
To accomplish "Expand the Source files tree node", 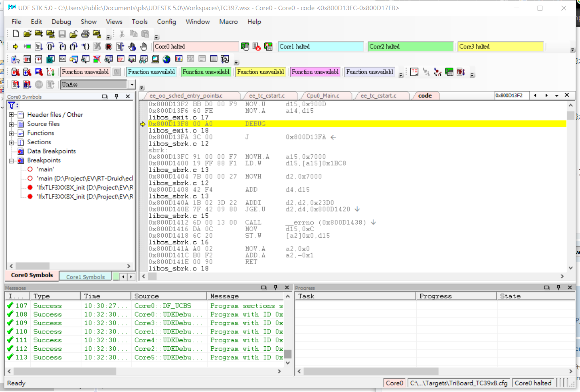I will pos(11,124).
